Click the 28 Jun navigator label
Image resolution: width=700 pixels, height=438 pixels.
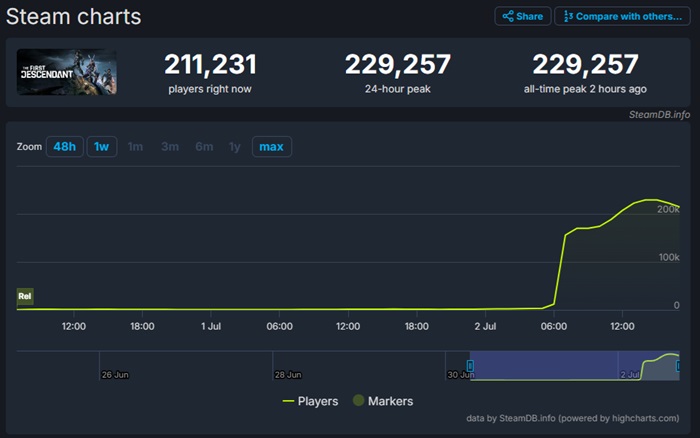pyautogui.click(x=288, y=375)
